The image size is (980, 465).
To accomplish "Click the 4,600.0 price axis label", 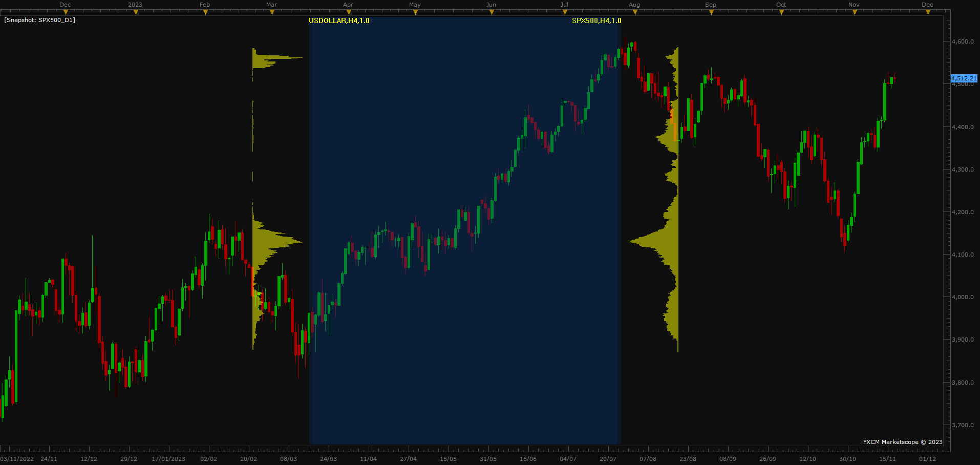I will pyautogui.click(x=963, y=41).
